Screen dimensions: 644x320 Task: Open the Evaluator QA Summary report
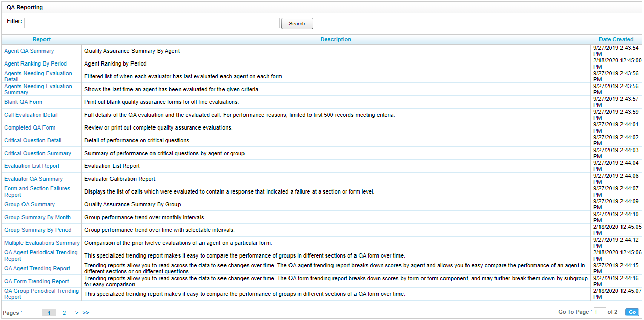(34, 179)
